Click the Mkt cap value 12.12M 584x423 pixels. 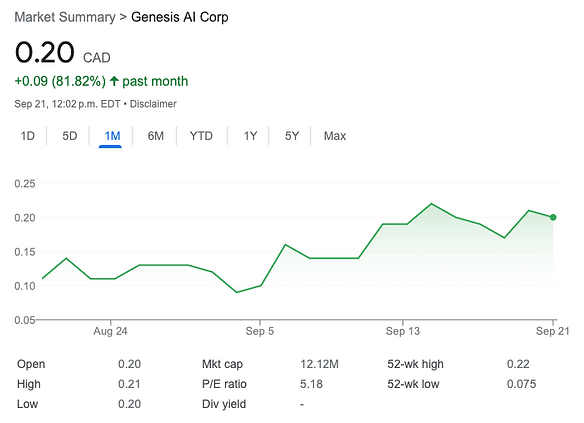(x=320, y=364)
